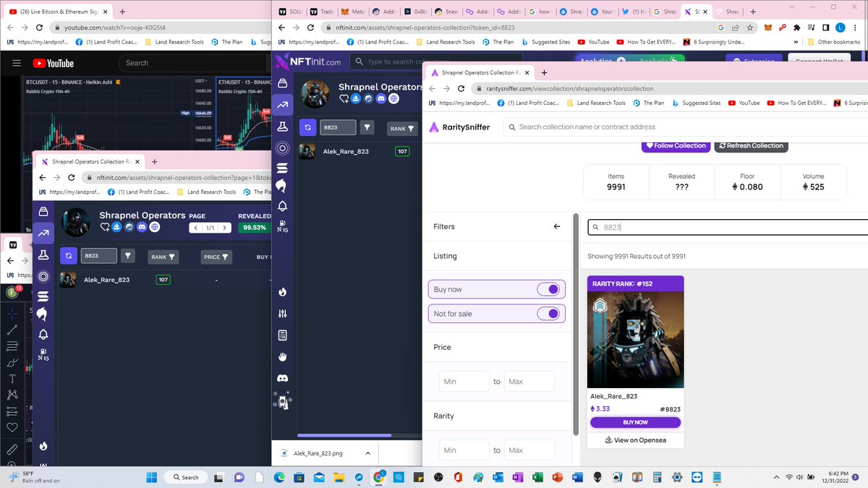Click RaritySniffer 8823 search box
This screenshot has height=488, width=868.
(727, 227)
